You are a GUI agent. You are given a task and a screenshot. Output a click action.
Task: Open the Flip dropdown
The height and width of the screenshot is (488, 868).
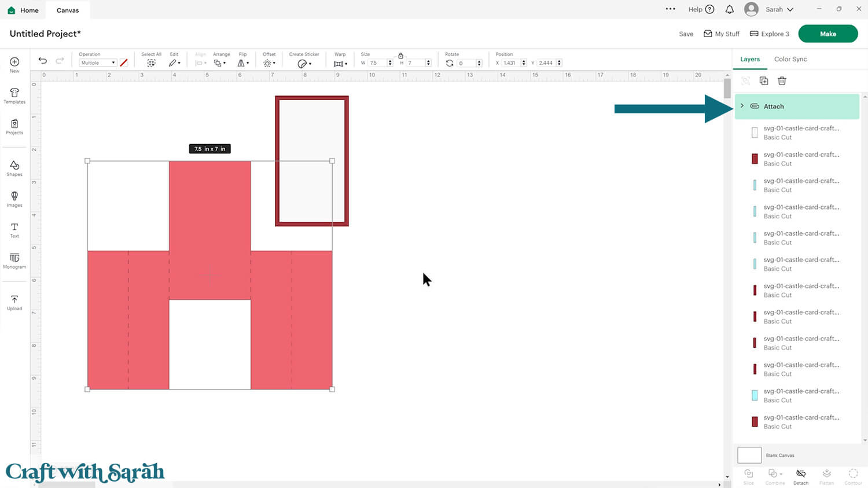pyautogui.click(x=243, y=63)
